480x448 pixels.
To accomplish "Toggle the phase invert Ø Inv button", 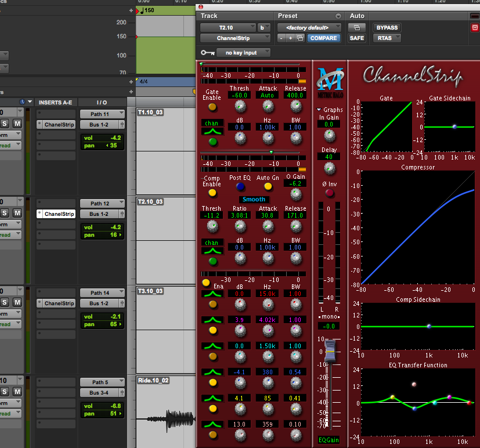I will (x=330, y=193).
